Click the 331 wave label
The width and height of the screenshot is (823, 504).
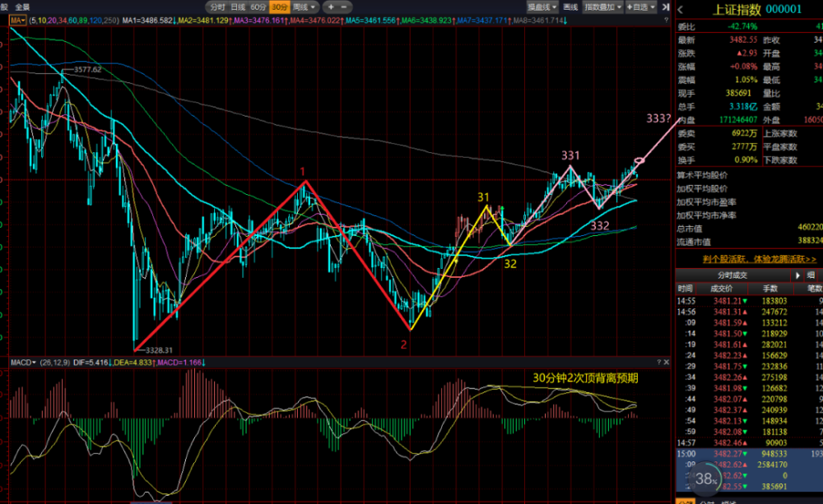coord(570,155)
